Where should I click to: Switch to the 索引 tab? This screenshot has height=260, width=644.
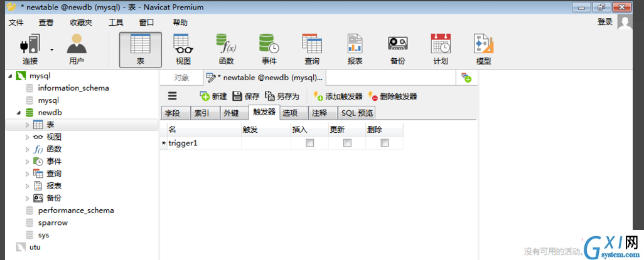205,113
